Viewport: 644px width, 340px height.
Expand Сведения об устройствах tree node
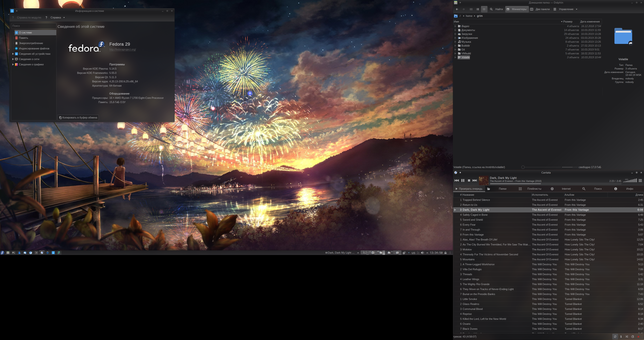13,54
